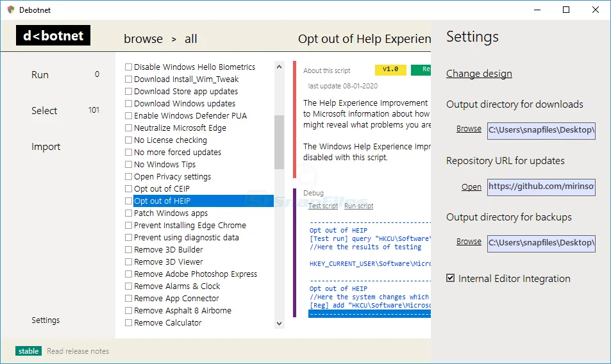Click scrollbar down arrow in script list

coord(279,324)
